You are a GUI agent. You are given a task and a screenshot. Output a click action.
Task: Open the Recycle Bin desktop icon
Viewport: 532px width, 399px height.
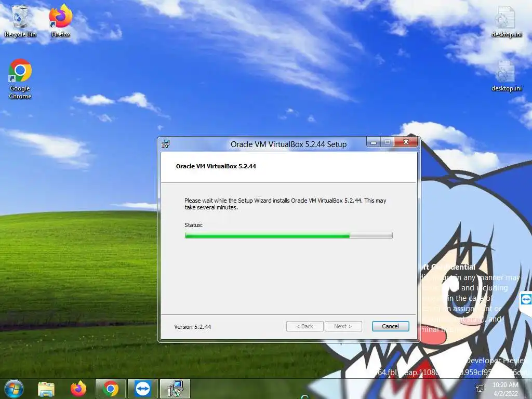[20, 21]
